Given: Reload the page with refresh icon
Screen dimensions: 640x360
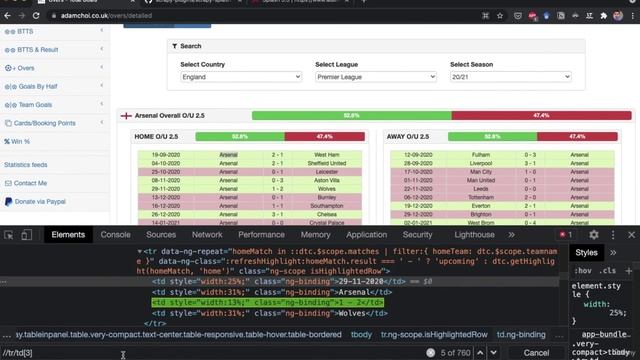Looking at the screenshot, I should coord(36,16).
